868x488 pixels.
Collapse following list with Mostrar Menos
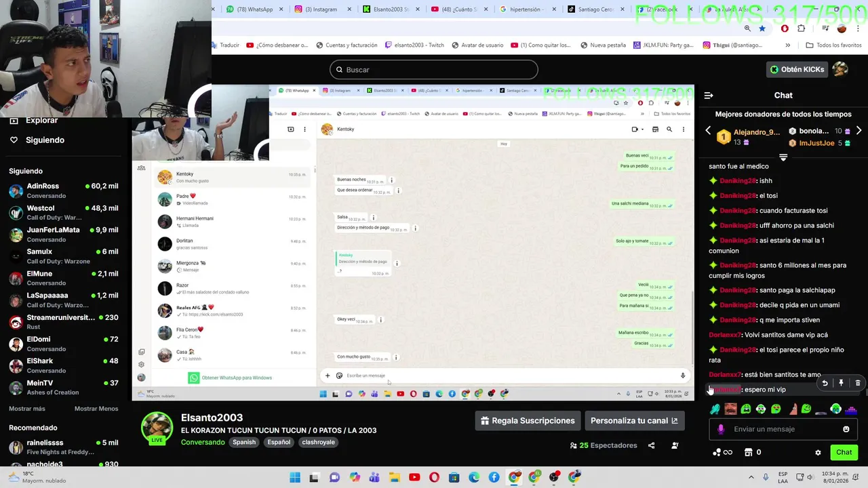[x=96, y=409]
